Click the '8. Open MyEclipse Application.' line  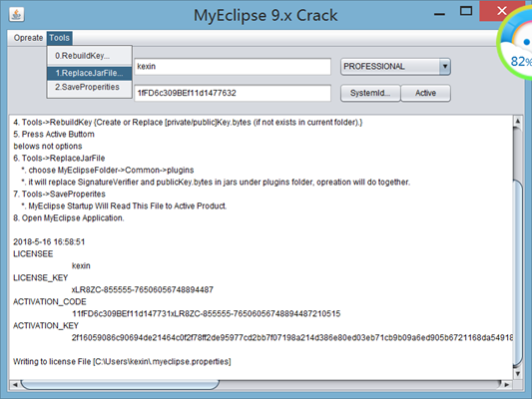coord(69,218)
